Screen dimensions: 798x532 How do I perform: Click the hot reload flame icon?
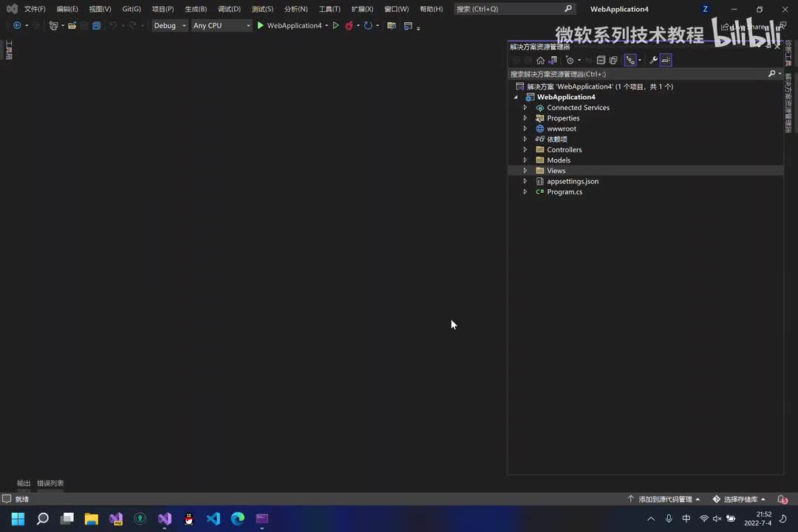point(349,25)
